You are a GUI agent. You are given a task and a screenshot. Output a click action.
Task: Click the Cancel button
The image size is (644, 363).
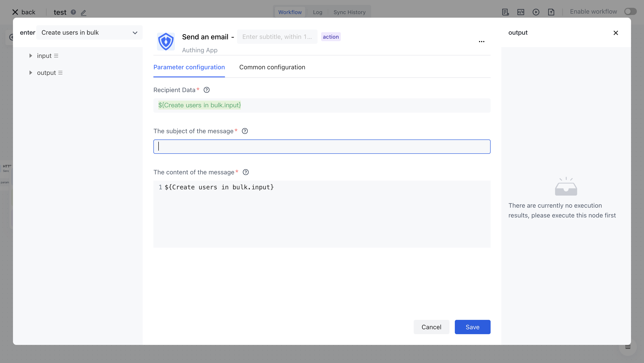point(431,327)
